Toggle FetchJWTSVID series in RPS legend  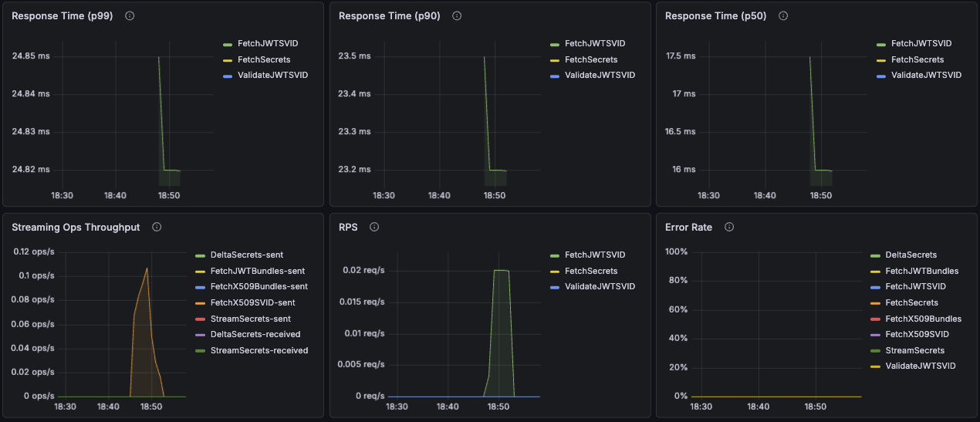tap(594, 255)
